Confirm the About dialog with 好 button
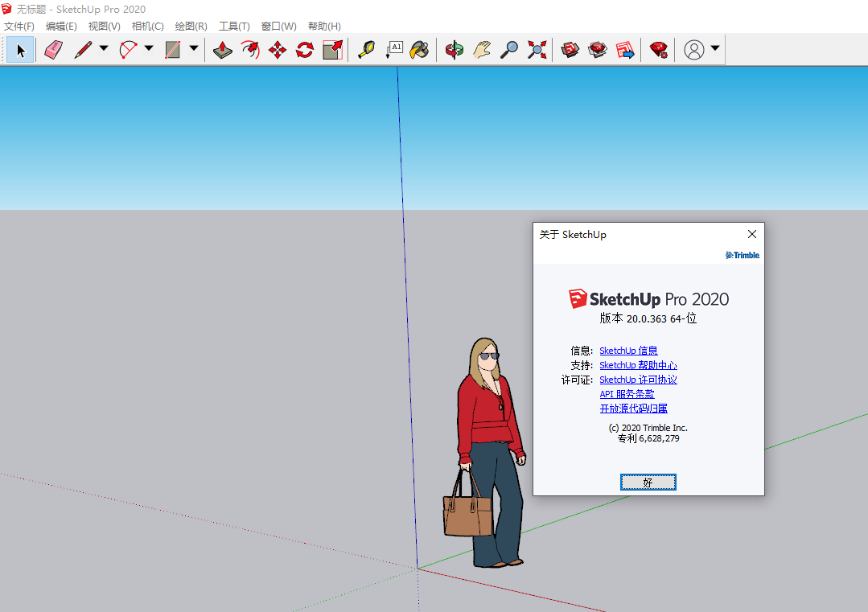This screenshot has height=612, width=868. [648, 483]
